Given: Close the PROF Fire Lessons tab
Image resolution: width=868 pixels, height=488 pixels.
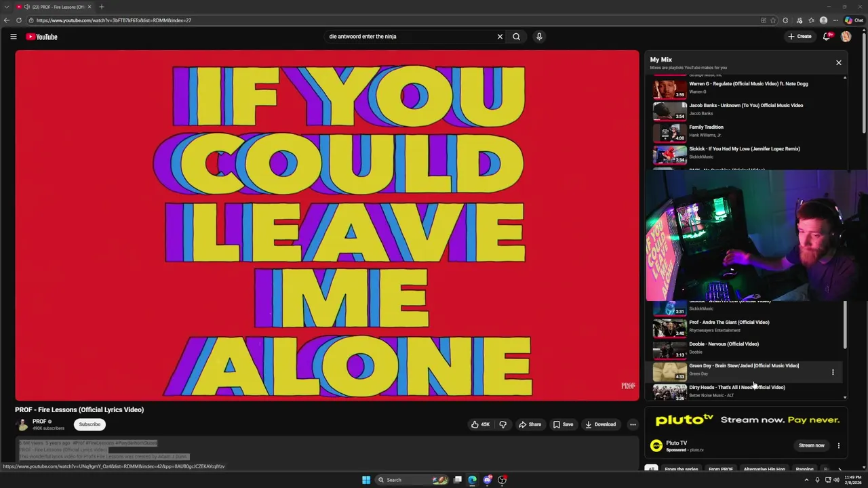Looking at the screenshot, I should pos(89,7).
